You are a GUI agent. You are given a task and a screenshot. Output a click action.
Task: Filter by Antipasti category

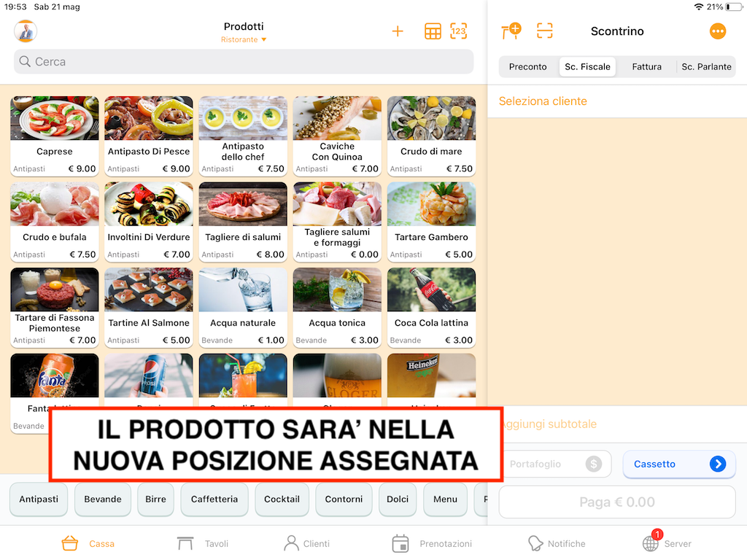[x=39, y=499]
